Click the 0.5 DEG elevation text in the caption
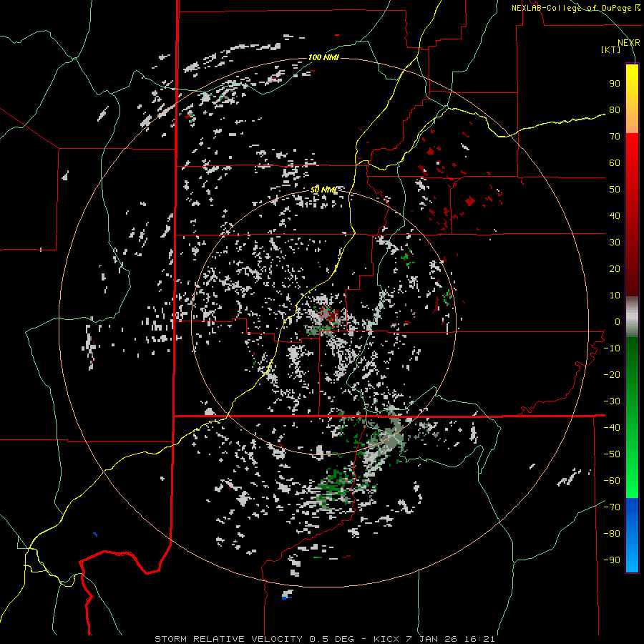The image size is (644, 644). pos(331,639)
